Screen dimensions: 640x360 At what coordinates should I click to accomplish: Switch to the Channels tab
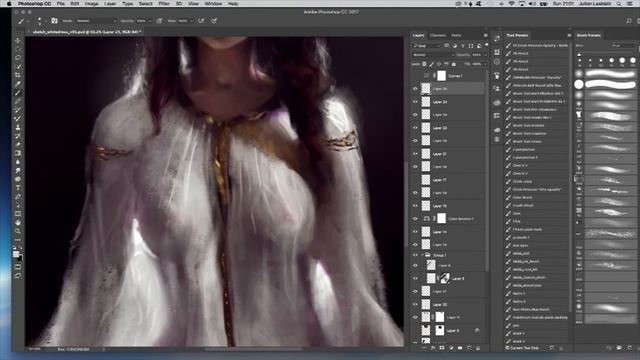(x=438, y=36)
